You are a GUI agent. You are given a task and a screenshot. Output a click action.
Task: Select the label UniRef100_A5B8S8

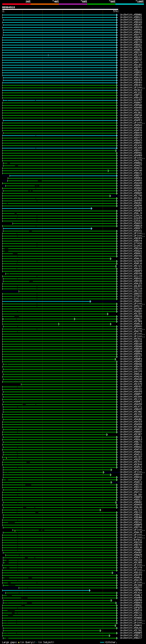coord(131,135)
